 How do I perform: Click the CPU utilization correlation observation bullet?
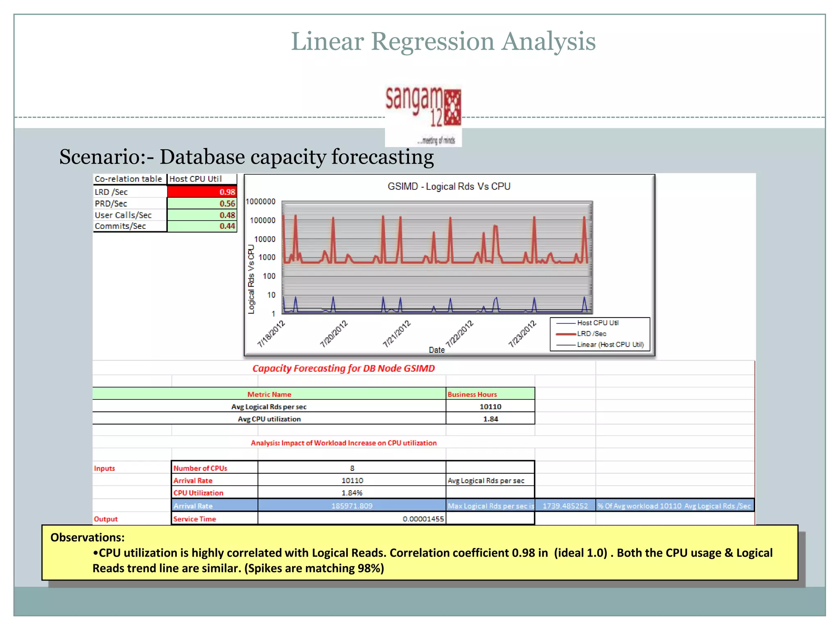pyautogui.click(x=432, y=560)
